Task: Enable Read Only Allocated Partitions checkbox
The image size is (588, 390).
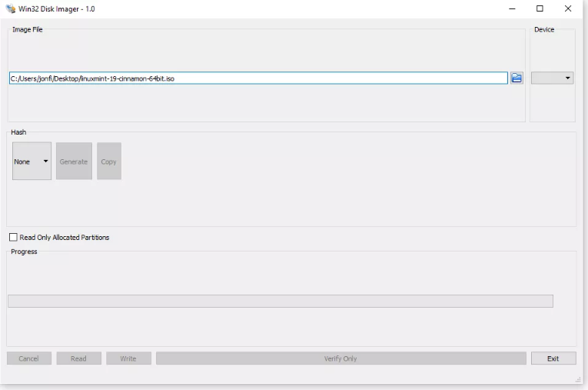Action: 13,237
